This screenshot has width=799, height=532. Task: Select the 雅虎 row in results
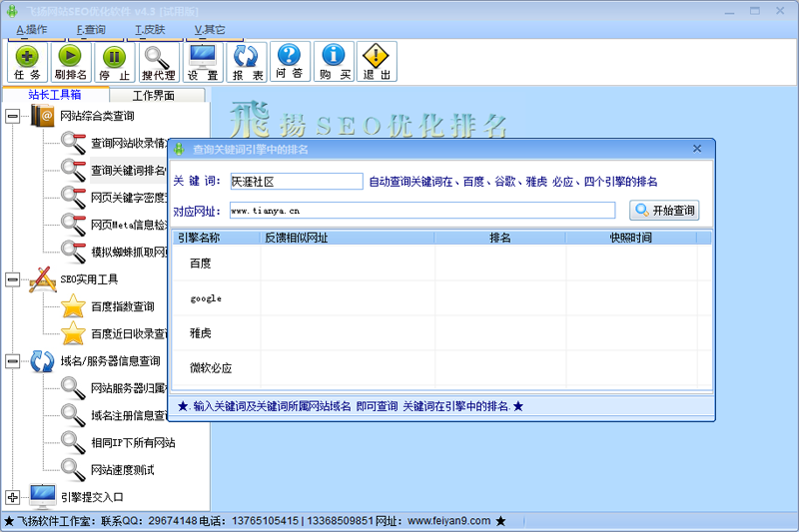(x=441, y=333)
